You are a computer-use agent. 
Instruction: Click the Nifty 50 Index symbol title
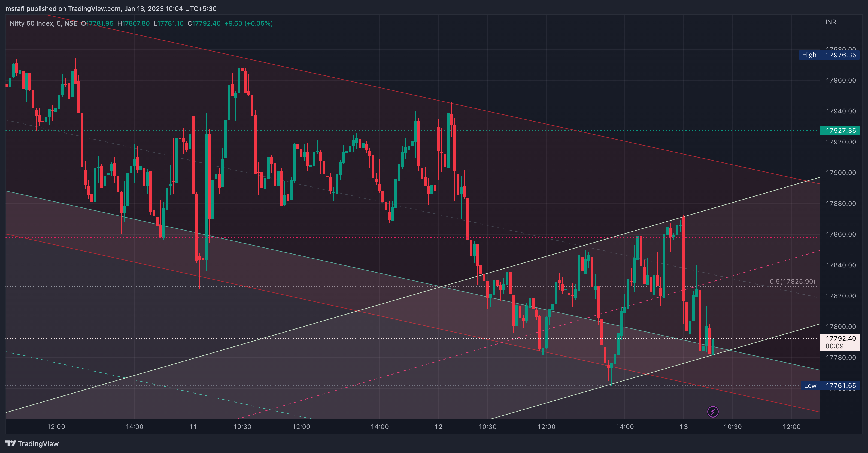44,23
